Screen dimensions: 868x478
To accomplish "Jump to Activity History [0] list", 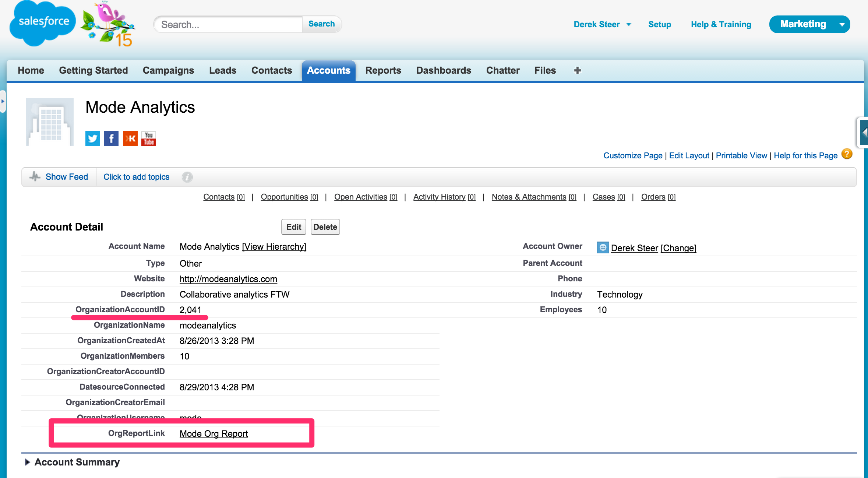I will (444, 197).
